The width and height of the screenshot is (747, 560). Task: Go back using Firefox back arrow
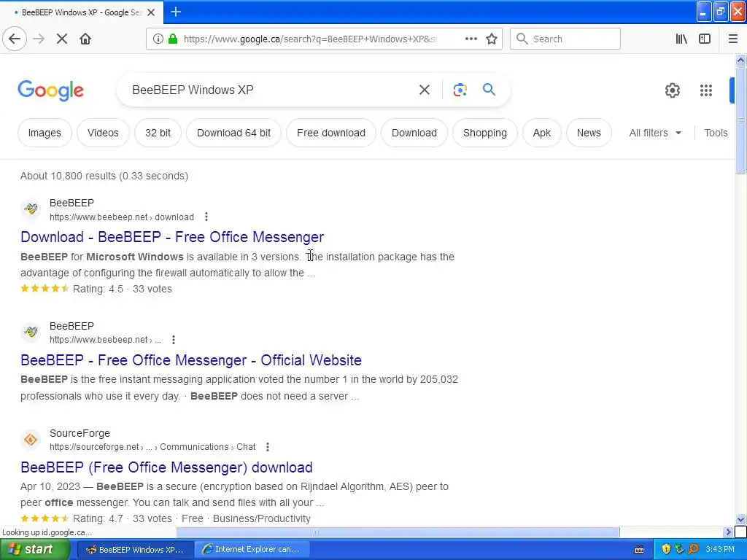(x=15, y=39)
